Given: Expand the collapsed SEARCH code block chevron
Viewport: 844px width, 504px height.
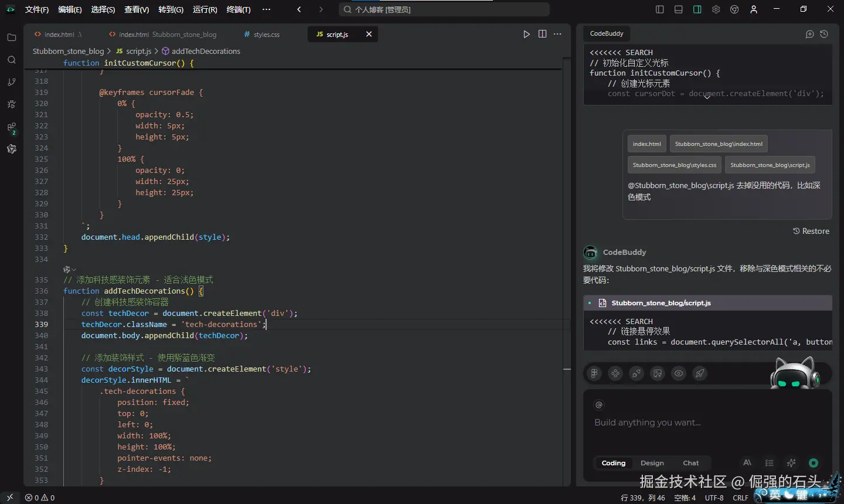Looking at the screenshot, I should pyautogui.click(x=707, y=97).
